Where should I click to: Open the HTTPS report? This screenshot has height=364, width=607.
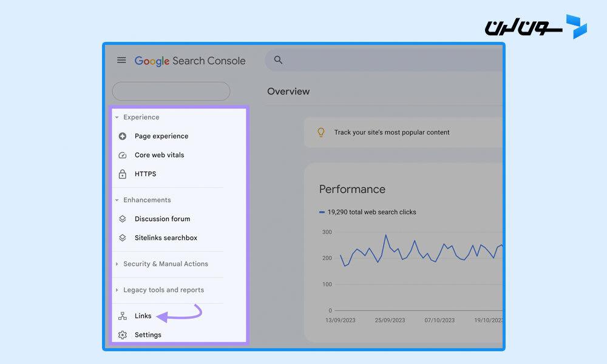(146, 174)
